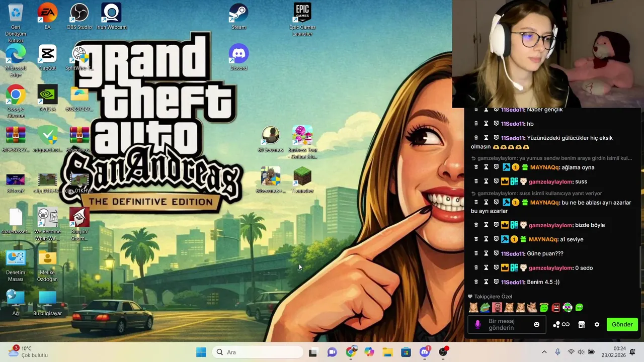Image resolution: width=644 pixels, height=362 pixels.
Task: Timeout sender of "a1 seviye" message
Action: pyautogui.click(x=486, y=239)
